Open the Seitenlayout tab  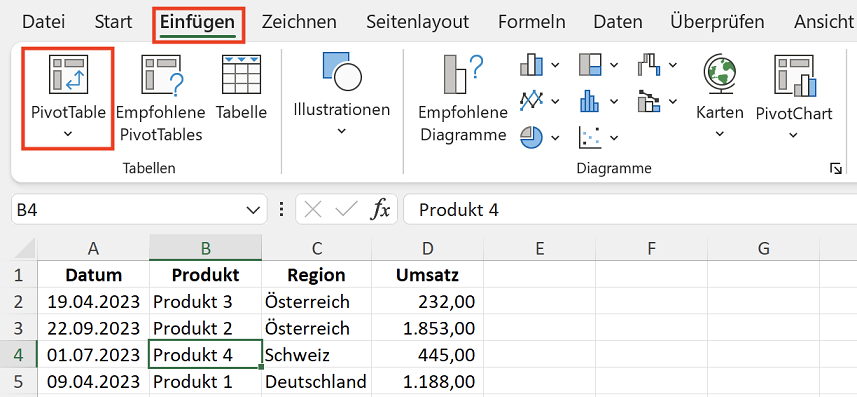(418, 22)
